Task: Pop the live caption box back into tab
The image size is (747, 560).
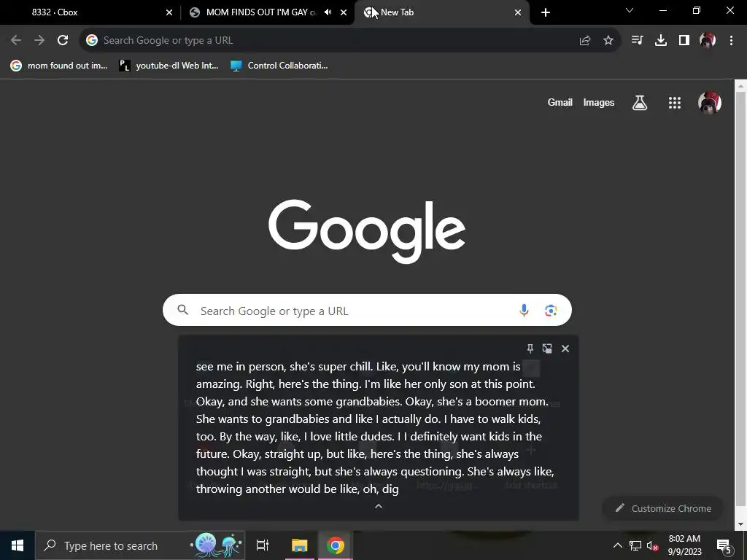Action: (x=547, y=349)
